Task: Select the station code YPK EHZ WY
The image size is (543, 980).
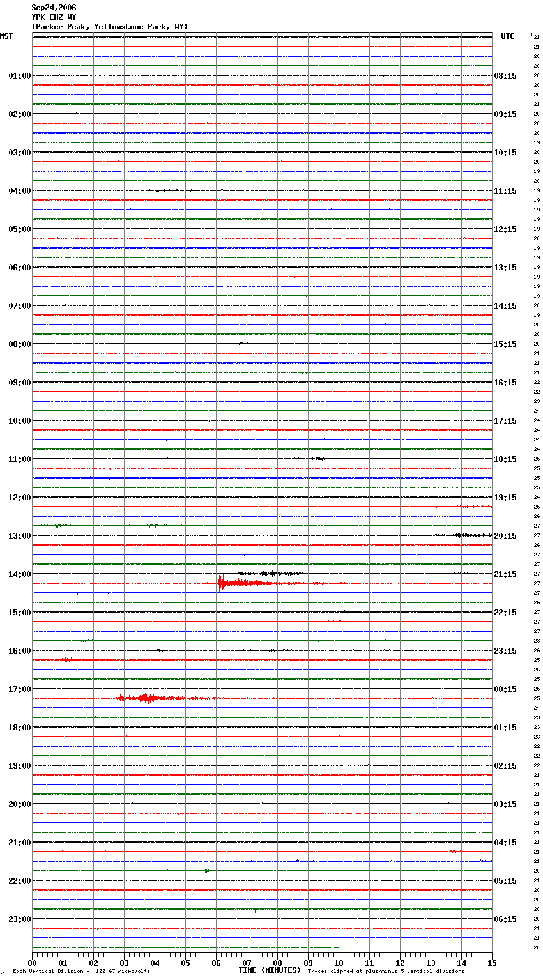Action: pos(54,17)
